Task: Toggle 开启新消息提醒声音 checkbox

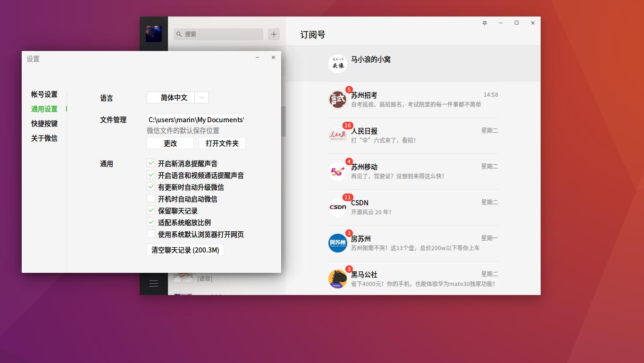Action: pos(151,163)
